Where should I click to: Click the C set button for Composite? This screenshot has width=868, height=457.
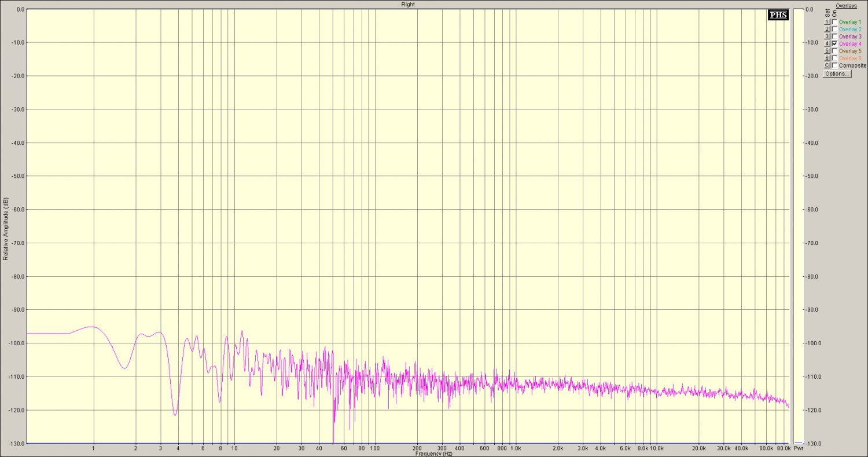827,65
